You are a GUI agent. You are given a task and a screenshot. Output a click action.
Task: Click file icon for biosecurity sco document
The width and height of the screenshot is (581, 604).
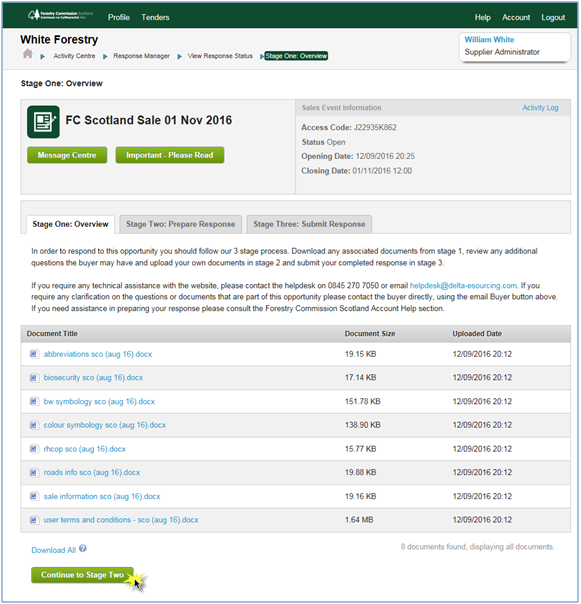(x=34, y=378)
